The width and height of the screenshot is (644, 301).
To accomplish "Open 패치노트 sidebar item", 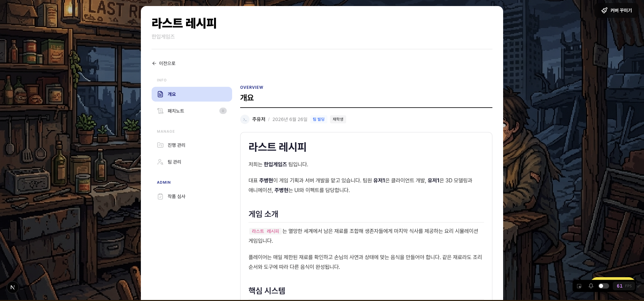I will click(192, 111).
